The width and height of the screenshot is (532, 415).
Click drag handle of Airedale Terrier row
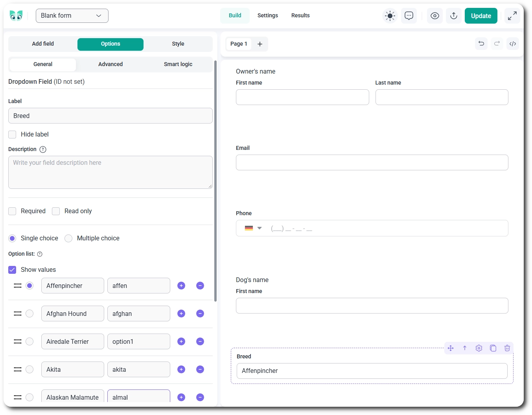click(18, 341)
